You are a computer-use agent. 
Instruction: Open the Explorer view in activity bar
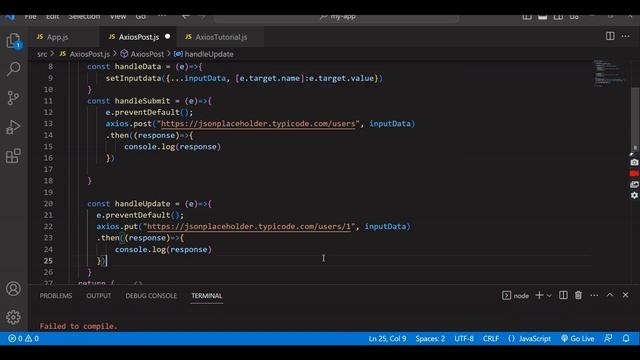point(13,41)
